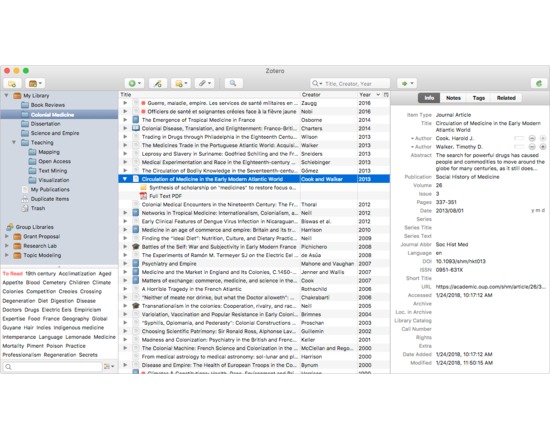Add author after Walker, Timothy D.
Image resolution: width=550 pixels, height=440 pixels.
(x=543, y=147)
